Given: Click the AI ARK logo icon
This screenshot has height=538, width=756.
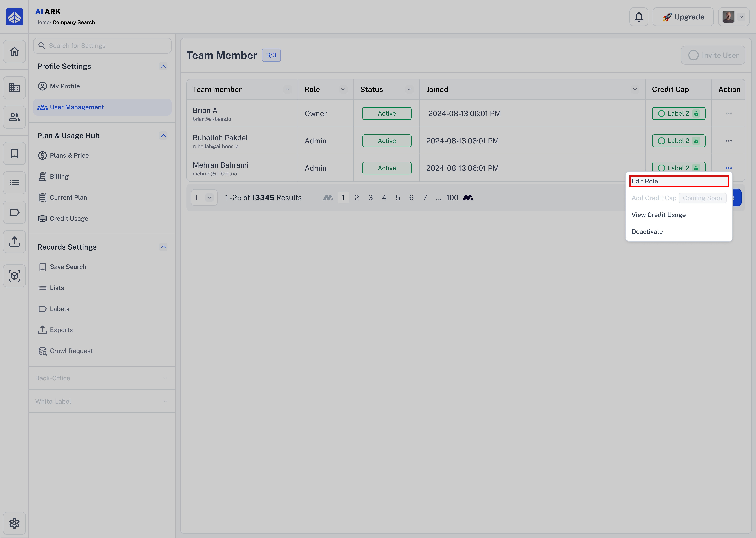Looking at the screenshot, I should click(14, 17).
